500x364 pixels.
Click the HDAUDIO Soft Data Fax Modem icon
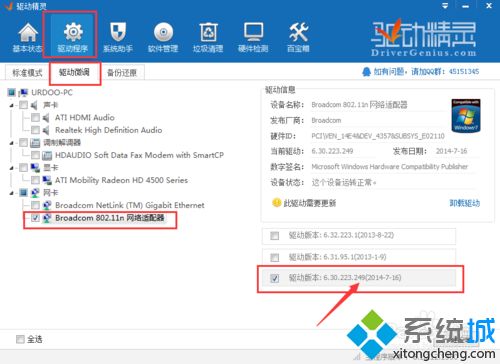coord(47,155)
